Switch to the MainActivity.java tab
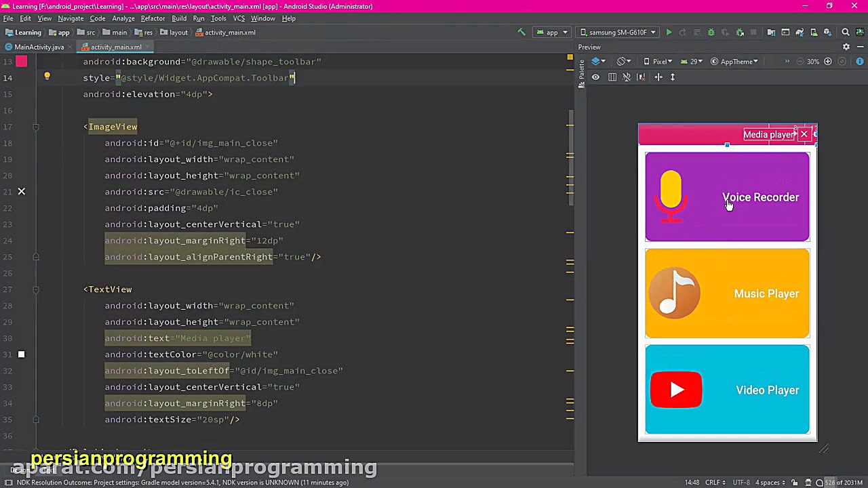The width and height of the screenshot is (868, 488). pos(39,47)
